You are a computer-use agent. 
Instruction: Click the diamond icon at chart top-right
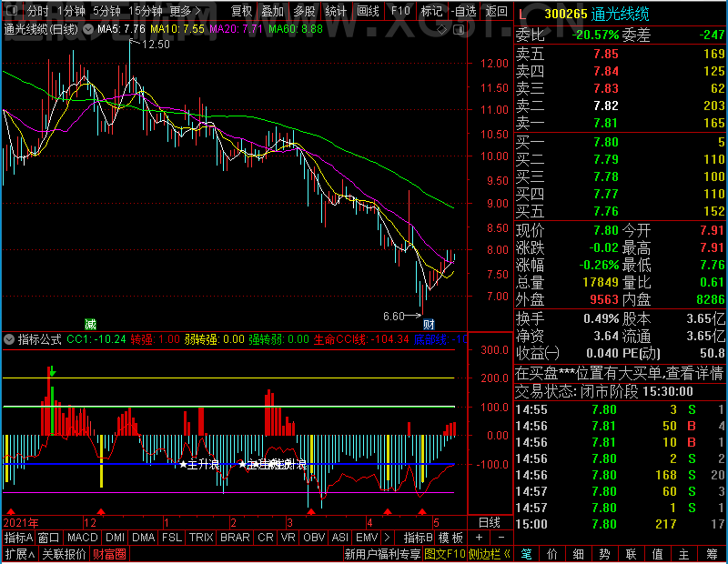point(442,30)
